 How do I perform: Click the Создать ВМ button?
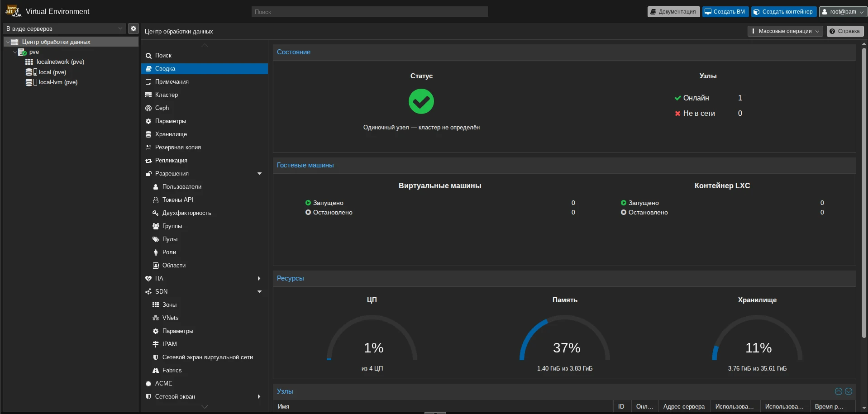[x=725, y=12]
